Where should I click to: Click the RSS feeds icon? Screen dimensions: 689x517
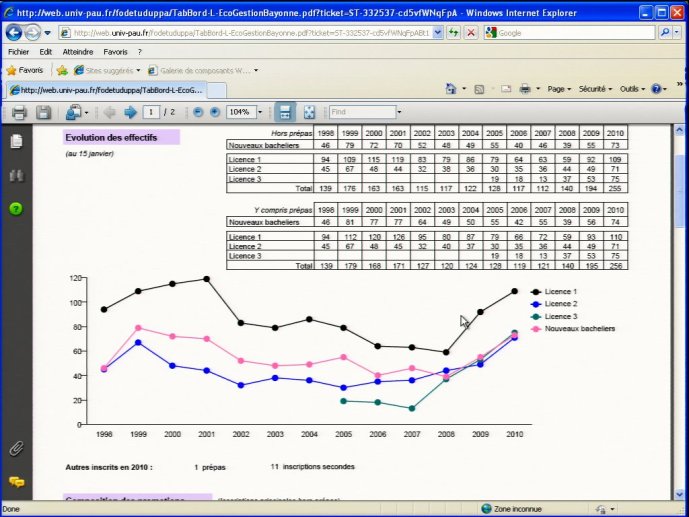point(479,89)
